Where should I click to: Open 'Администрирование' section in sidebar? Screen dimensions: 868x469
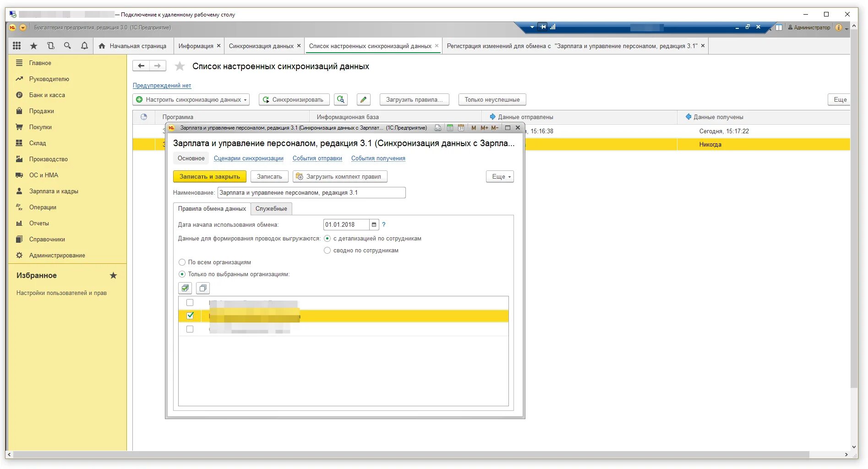click(x=57, y=256)
